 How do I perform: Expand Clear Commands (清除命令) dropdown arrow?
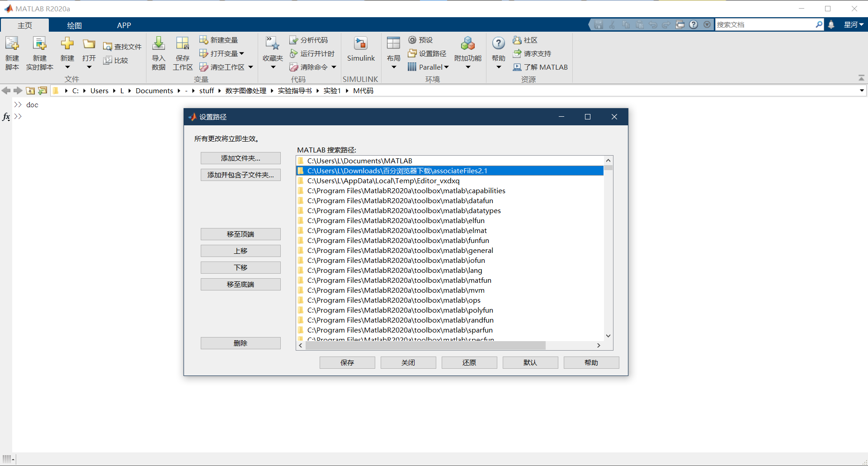pos(334,67)
